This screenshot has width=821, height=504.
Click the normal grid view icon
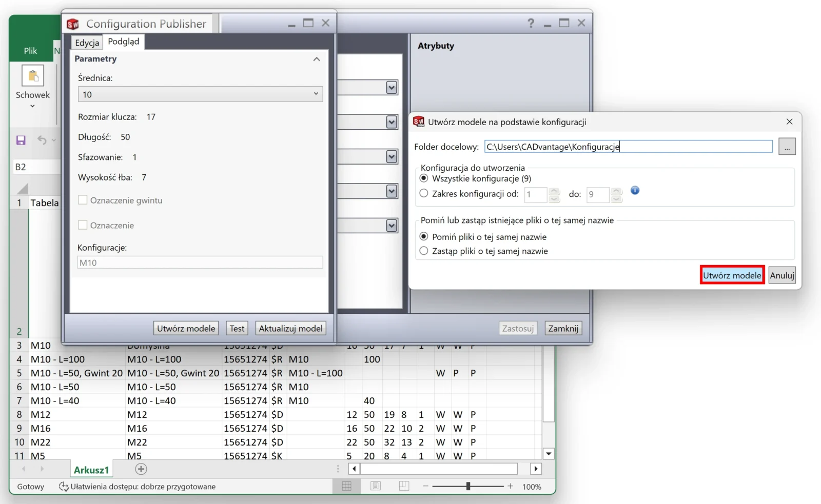[x=347, y=486]
